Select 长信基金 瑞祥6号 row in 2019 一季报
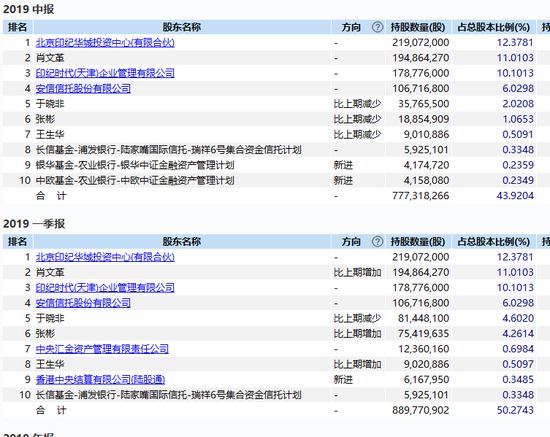 pyautogui.click(x=269, y=395)
